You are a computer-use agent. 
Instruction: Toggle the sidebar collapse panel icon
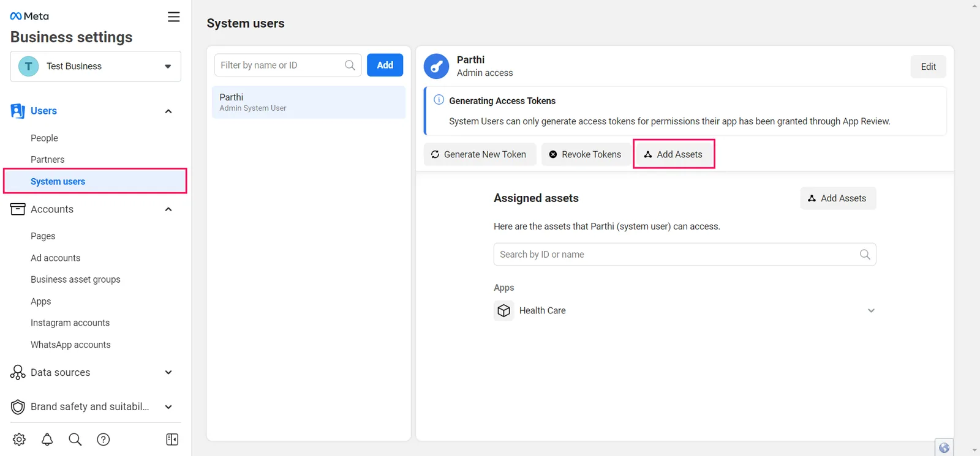click(x=172, y=439)
